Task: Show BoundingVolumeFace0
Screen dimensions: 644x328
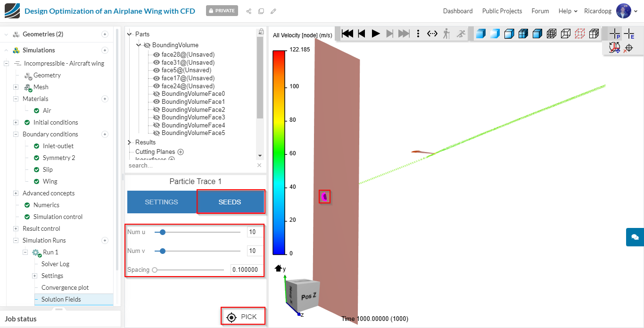Action: [157, 94]
